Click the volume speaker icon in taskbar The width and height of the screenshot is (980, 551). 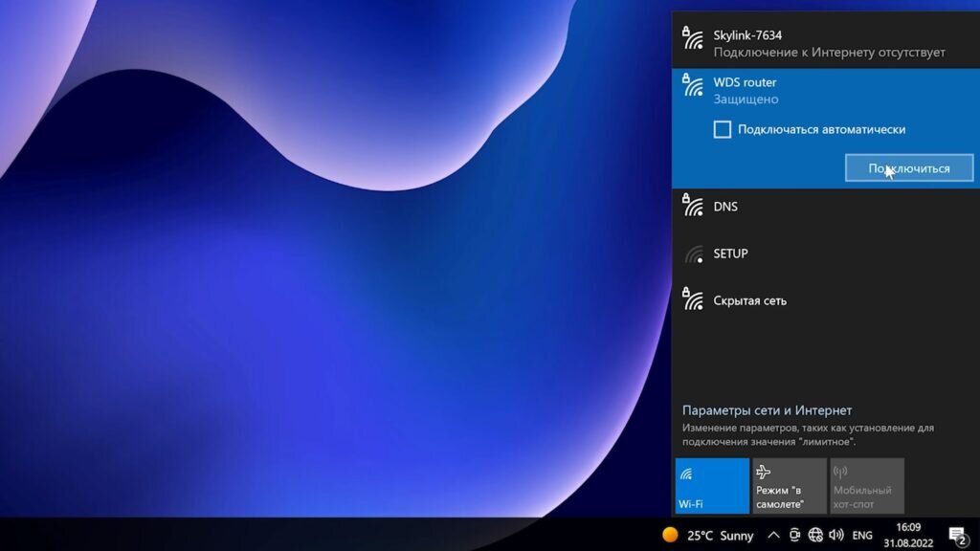(835, 535)
